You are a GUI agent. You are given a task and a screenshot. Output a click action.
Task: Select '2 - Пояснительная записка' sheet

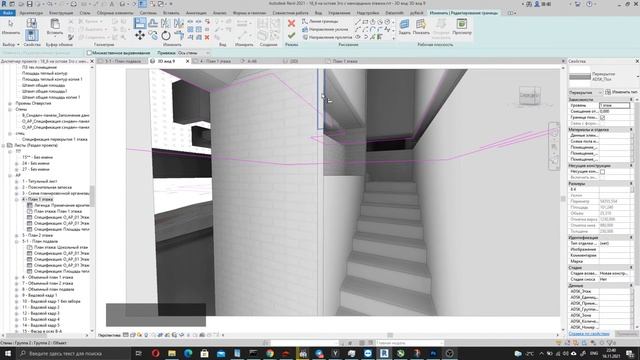pos(47,187)
